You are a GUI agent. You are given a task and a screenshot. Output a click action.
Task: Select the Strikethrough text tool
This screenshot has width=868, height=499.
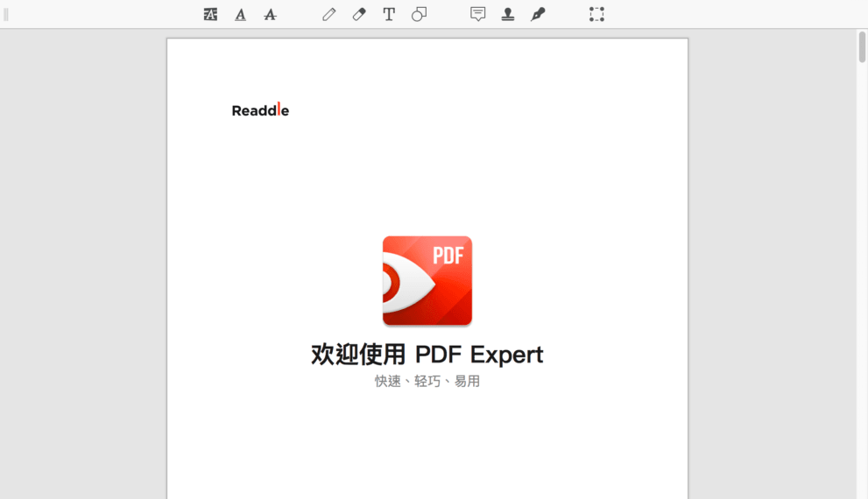coord(270,14)
